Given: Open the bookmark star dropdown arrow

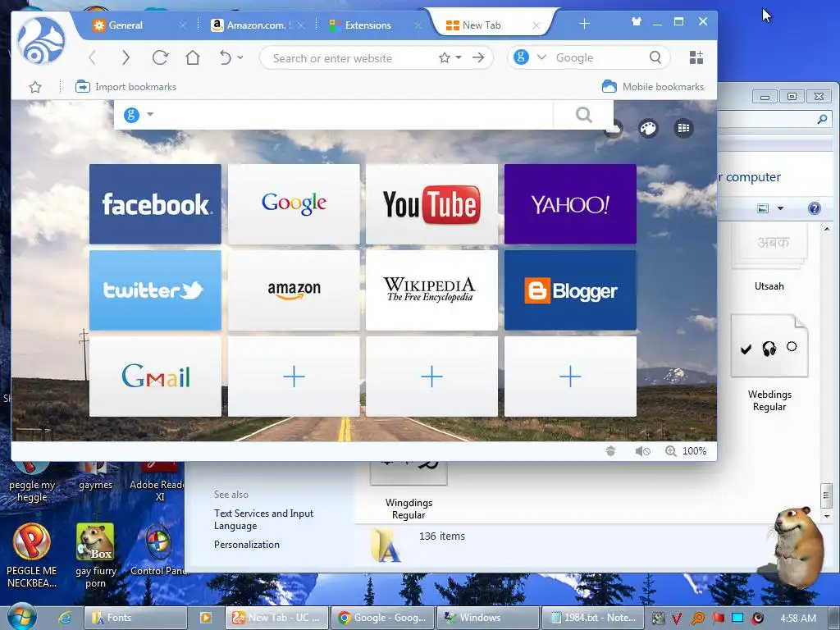Looking at the screenshot, I should coord(459,57).
